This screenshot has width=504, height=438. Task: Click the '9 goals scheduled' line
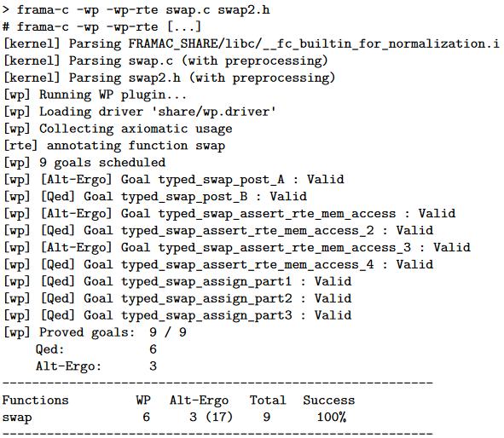click(84, 163)
